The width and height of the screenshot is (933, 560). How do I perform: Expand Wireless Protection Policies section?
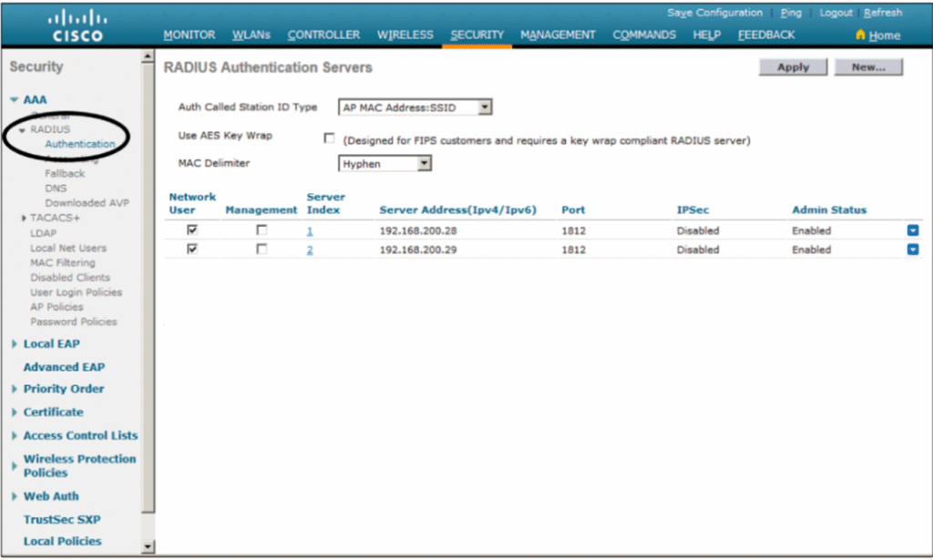tap(14, 465)
